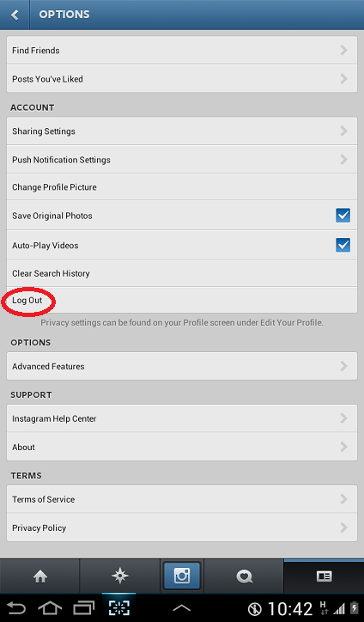Tap the Android back system button
Screen dimensions: 364x622
[x=16, y=607]
